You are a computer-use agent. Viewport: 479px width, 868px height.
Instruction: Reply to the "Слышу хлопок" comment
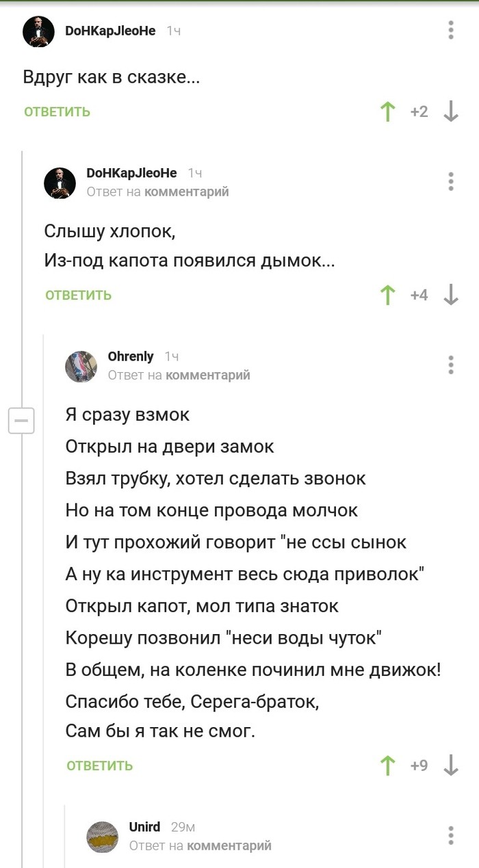[x=79, y=295]
